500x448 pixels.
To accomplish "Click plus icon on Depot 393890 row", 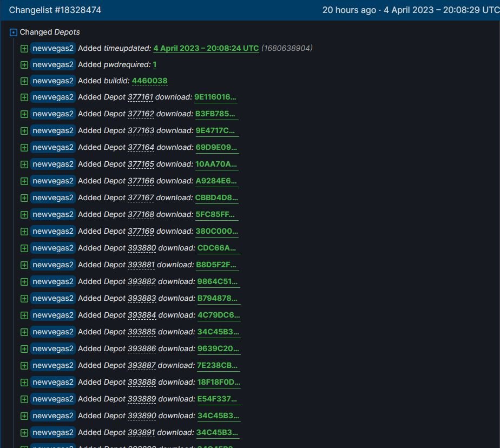I will click(24, 416).
